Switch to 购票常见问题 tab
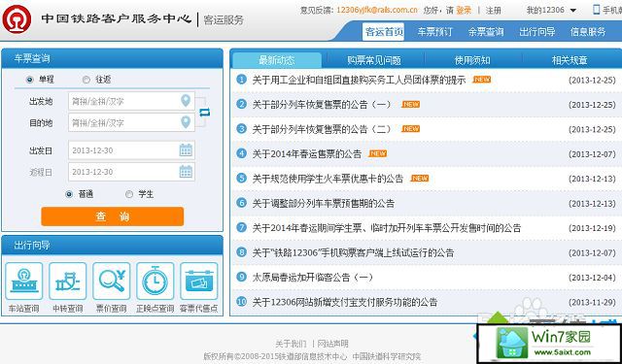622x364 pixels. pyautogui.click(x=373, y=60)
